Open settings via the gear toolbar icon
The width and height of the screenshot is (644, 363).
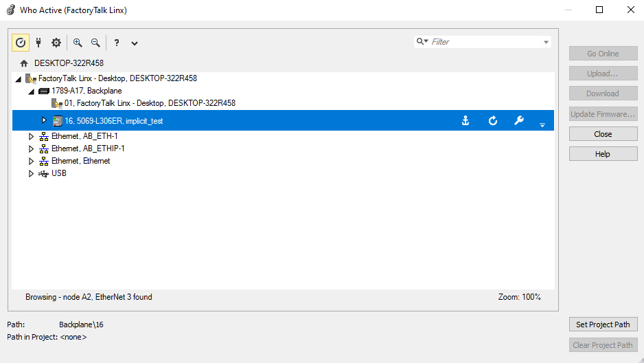tap(56, 43)
